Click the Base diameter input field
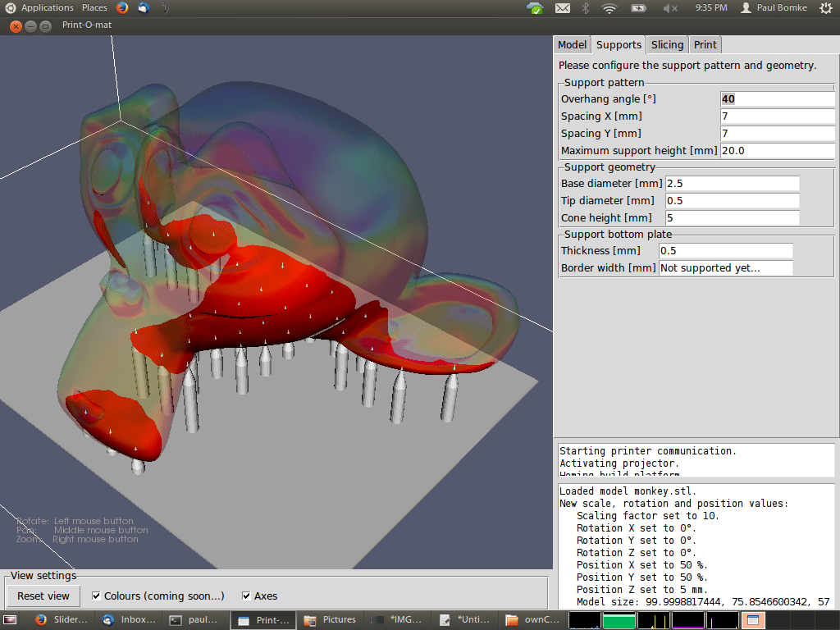Image resolution: width=840 pixels, height=630 pixels. click(x=732, y=184)
